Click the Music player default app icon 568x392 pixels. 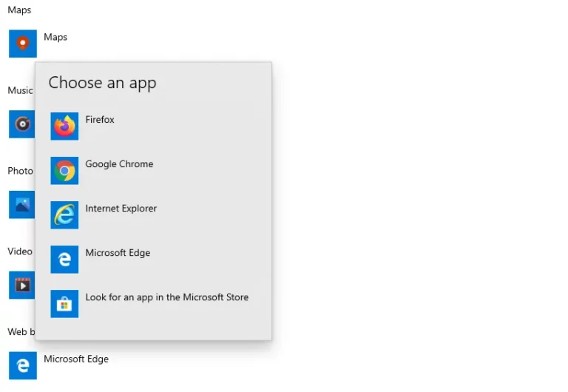[x=21, y=124]
